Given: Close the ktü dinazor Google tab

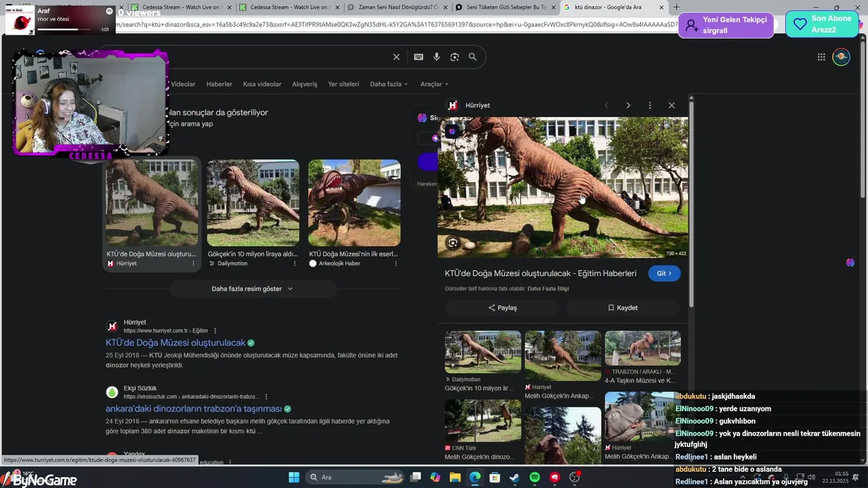Looking at the screenshot, I should [x=662, y=7].
